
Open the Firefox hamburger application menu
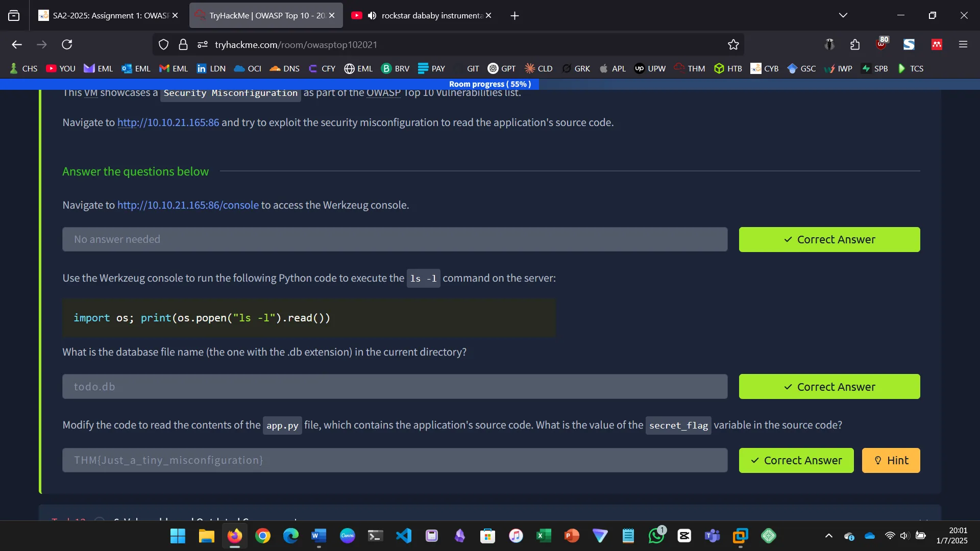(963, 45)
